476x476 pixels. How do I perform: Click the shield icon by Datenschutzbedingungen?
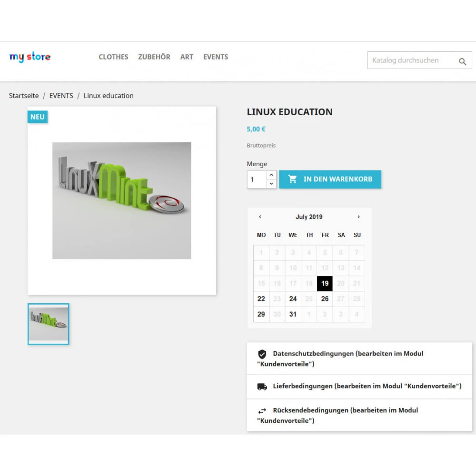262,354
